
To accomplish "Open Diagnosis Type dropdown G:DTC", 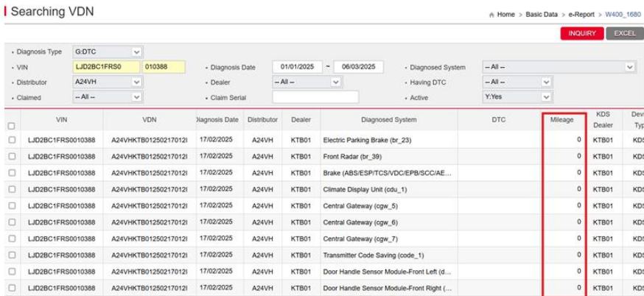I will pos(108,52).
